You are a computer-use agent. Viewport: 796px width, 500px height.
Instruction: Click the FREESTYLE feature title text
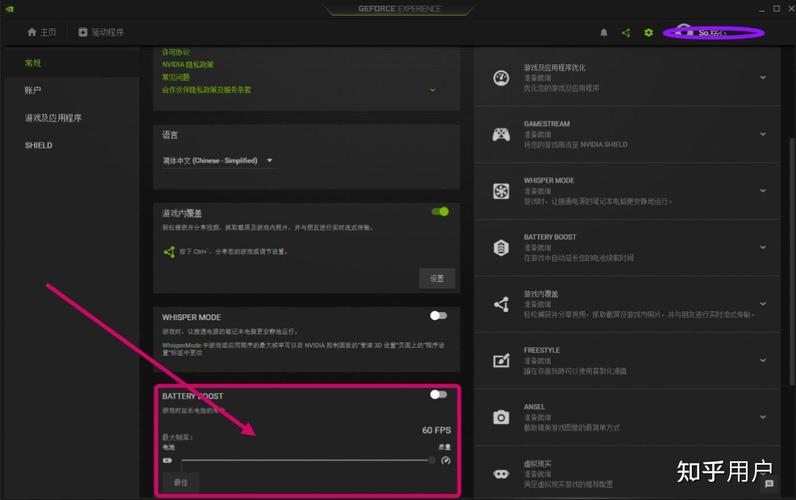(x=542, y=350)
